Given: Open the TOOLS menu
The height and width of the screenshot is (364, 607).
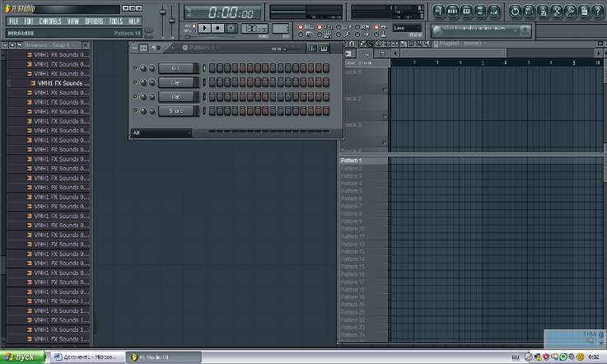Looking at the screenshot, I should pos(116,21).
